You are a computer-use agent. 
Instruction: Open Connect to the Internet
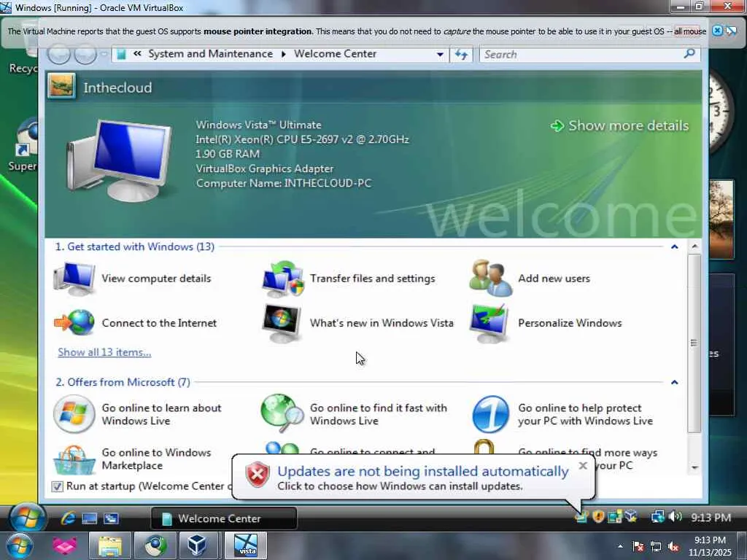[135, 323]
